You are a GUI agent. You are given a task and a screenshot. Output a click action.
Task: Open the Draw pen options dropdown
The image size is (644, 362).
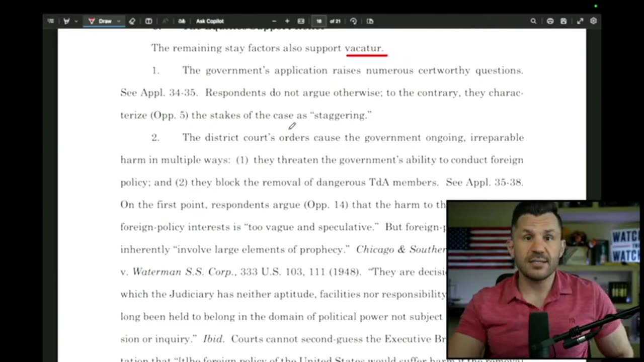[x=119, y=21]
